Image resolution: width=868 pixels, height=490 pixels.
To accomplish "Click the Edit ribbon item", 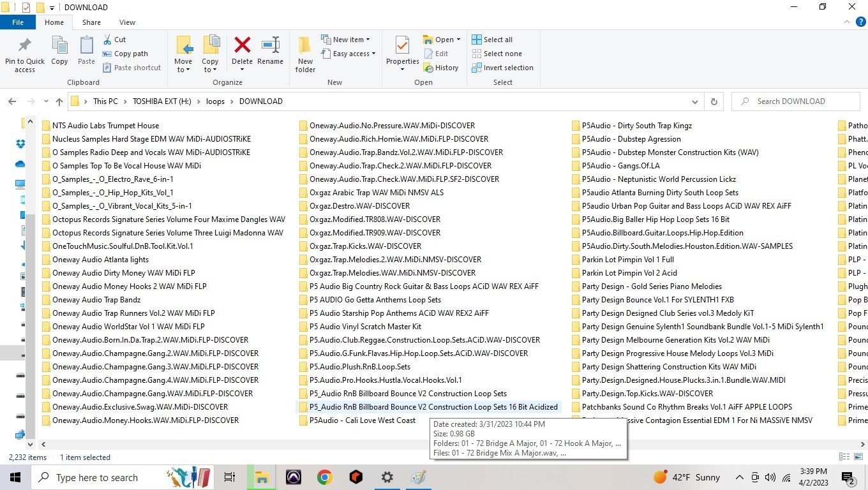I will [436, 54].
